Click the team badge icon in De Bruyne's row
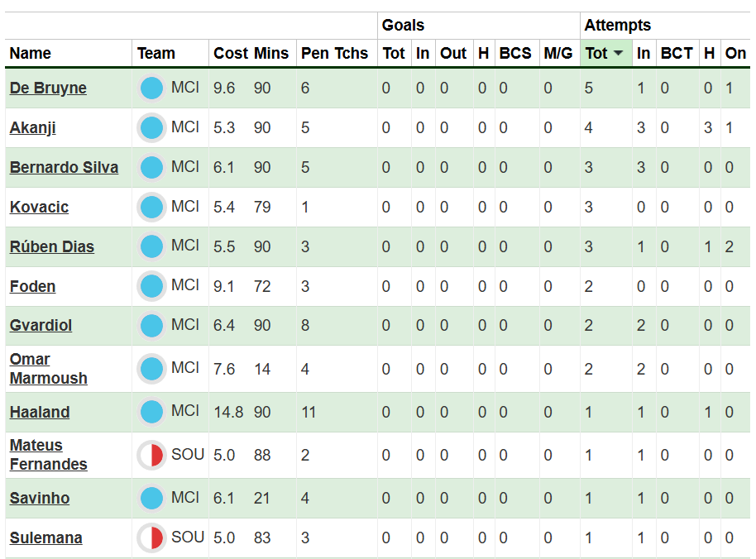The height and width of the screenshot is (559, 756). tap(151, 88)
